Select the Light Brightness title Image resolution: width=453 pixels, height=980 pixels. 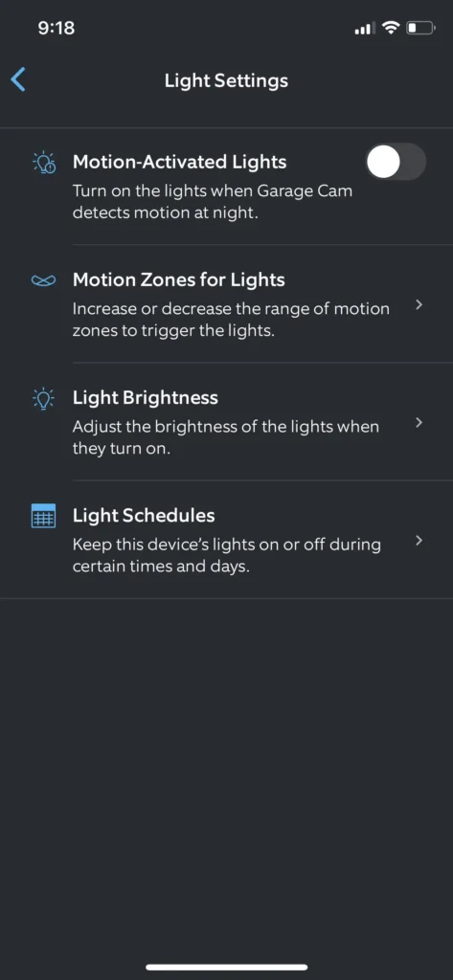[x=146, y=397]
